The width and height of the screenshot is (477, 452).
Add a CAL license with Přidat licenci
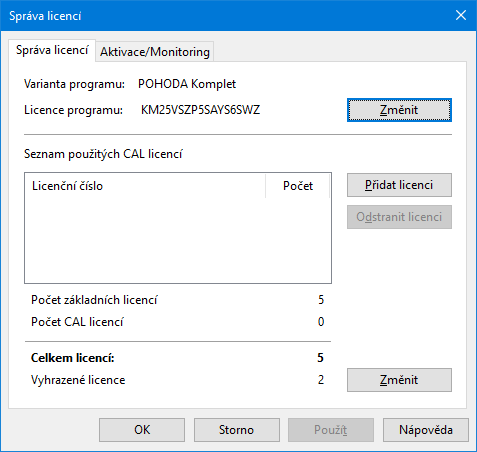pyautogui.click(x=399, y=185)
